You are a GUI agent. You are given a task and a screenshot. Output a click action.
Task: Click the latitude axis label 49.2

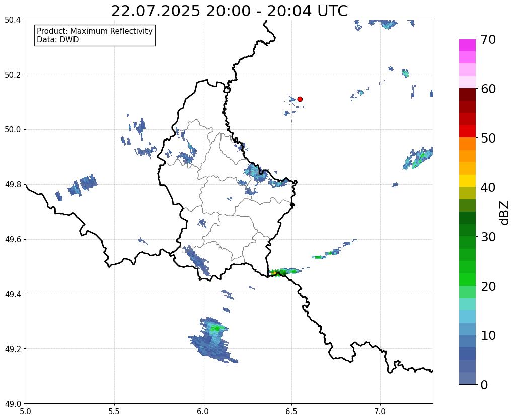13,349
